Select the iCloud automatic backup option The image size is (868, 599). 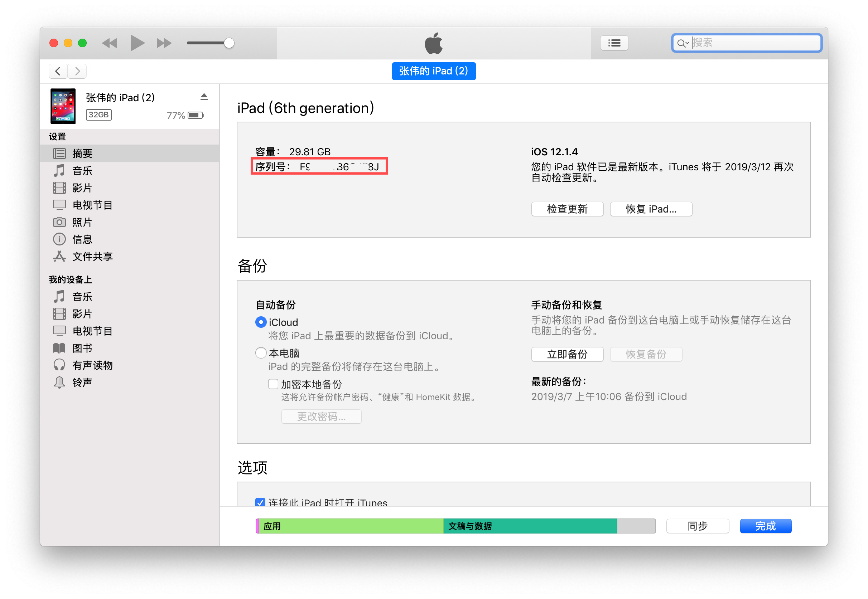[261, 322]
